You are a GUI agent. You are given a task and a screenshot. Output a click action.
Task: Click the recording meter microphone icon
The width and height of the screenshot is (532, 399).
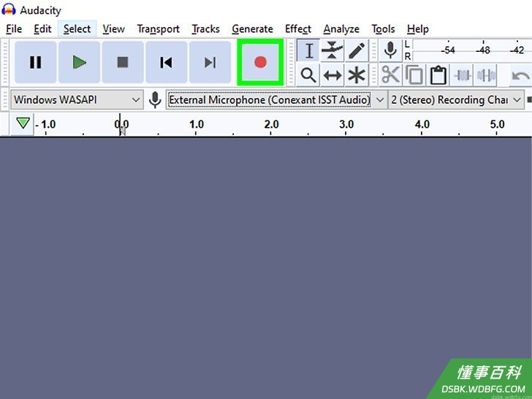tap(390, 51)
